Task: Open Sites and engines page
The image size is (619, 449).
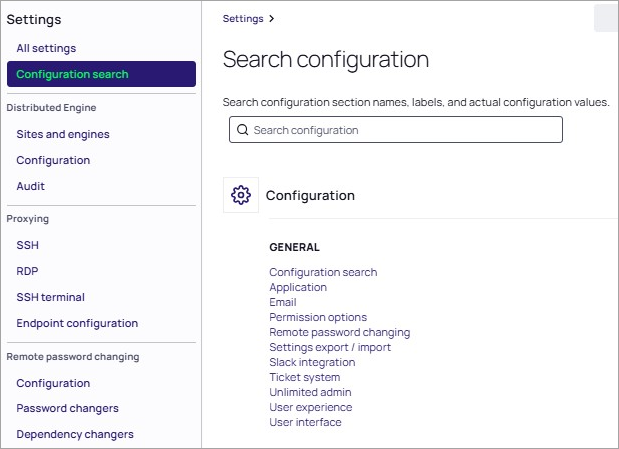Action: click(x=63, y=134)
